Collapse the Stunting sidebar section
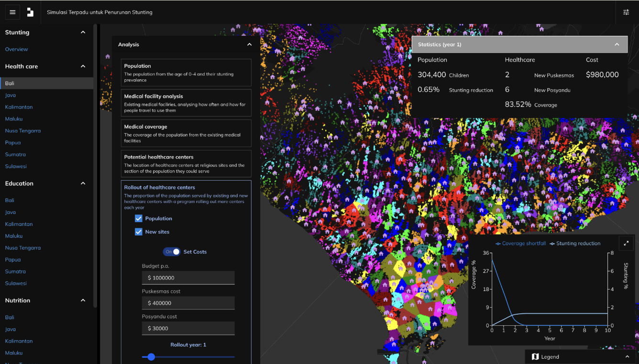The width and height of the screenshot is (639, 364). (83, 32)
